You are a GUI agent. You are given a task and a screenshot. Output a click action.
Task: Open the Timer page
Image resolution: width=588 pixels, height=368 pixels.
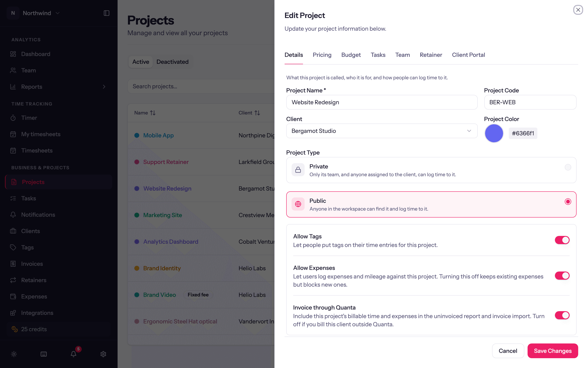29,118
